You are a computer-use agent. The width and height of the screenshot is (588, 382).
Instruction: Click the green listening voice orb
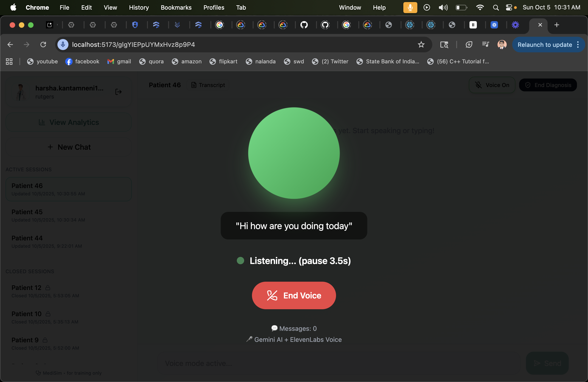tap(294, 153)
